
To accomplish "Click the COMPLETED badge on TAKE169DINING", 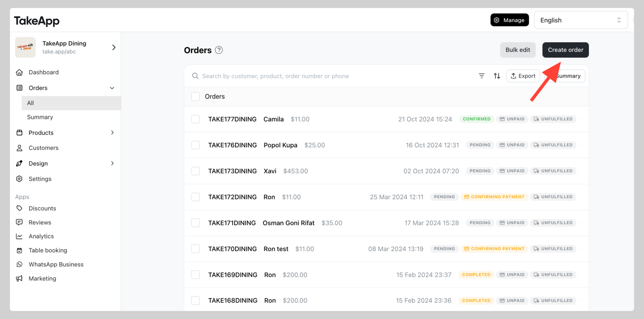I will [476, 275].
